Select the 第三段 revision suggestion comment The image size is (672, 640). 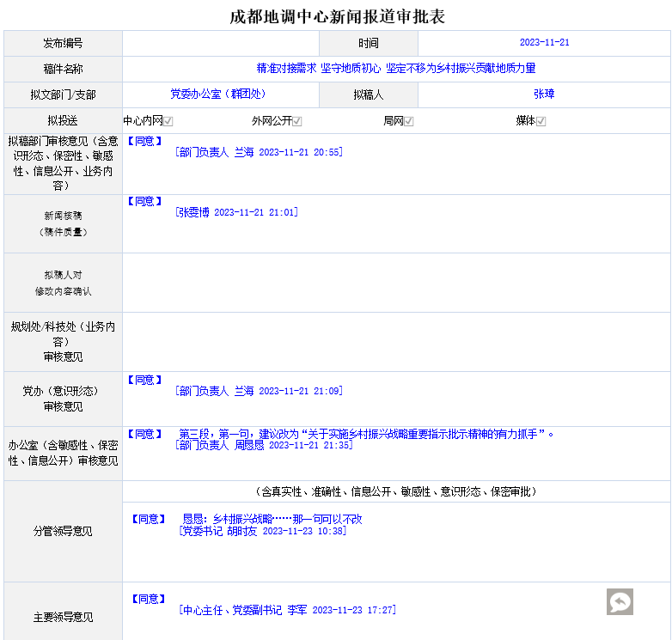click(367, 434)
